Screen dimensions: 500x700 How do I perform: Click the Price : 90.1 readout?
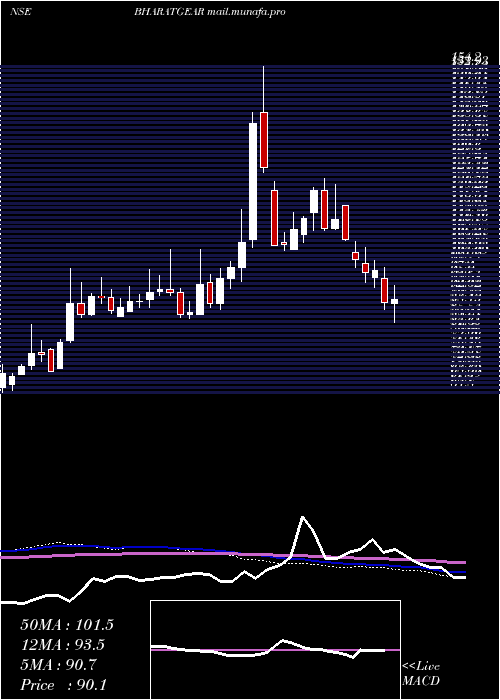click(x=63, y=685)
